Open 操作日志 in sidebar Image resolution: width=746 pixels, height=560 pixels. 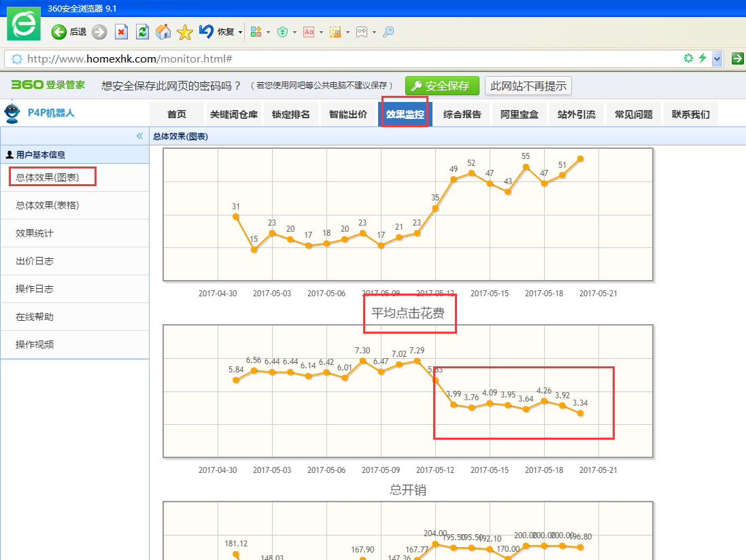[75, 289]
